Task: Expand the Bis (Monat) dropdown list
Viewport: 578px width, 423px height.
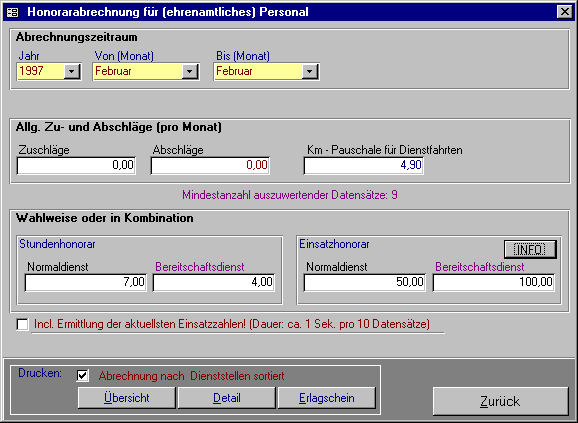Action: (x=310, y=71)
